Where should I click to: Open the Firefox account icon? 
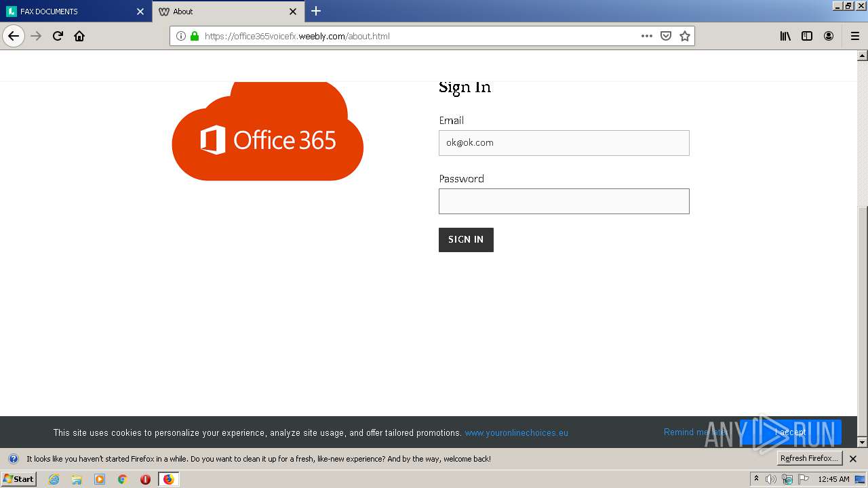coord(829,36)
